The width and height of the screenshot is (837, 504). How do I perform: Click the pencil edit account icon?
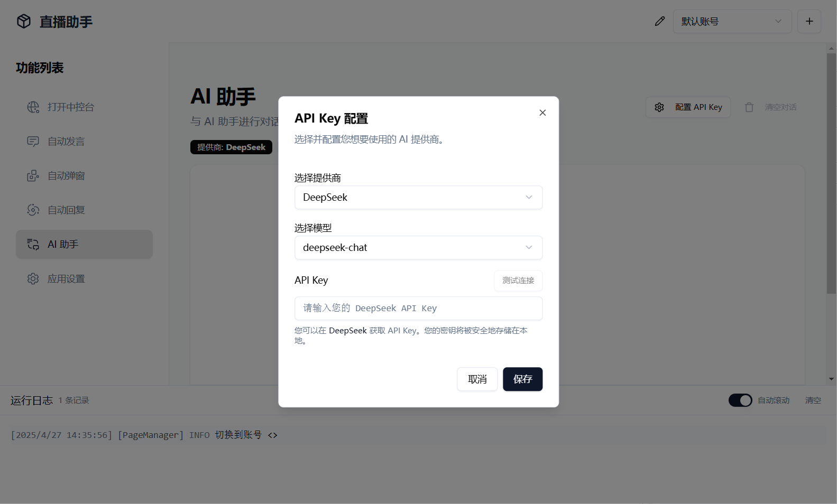point(659,21)
